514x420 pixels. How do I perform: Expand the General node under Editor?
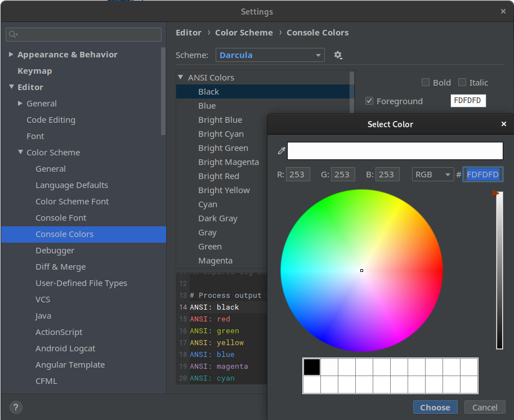tap(20, 103)
